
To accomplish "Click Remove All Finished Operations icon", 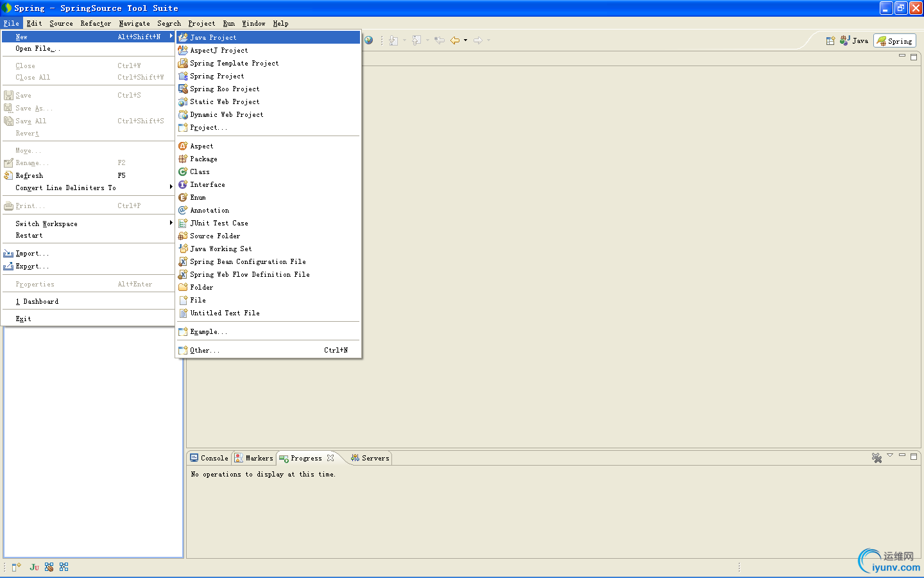I will tap(877, 458).
